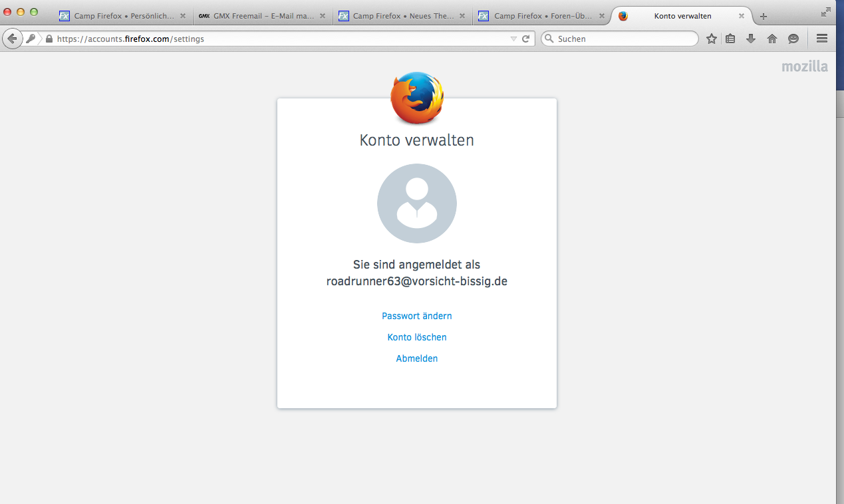The image size is (844, 504).
Task: Switch to Camp Firefox Neues Thema tab
Action: point(402,16)
